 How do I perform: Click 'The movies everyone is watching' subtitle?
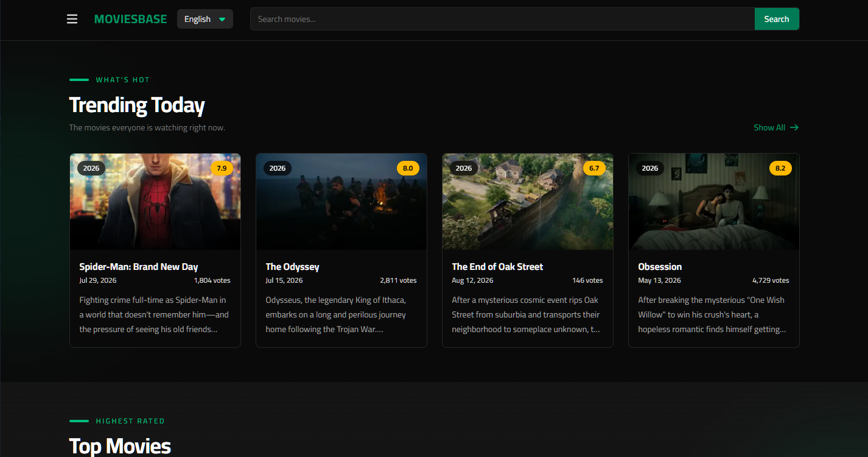147,127
